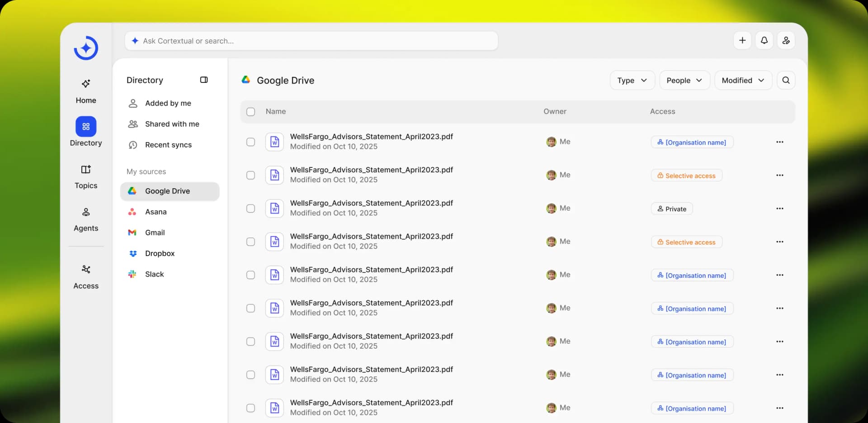Go to Home in the sidebar
The image size is (868, 423).
pyautogui.click(x=86, y=91)
